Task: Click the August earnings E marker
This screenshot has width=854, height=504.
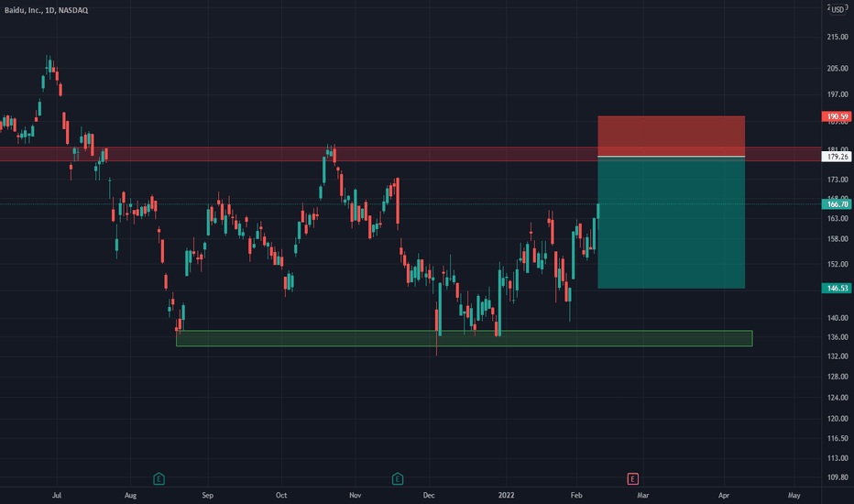Action: (159, 479)
